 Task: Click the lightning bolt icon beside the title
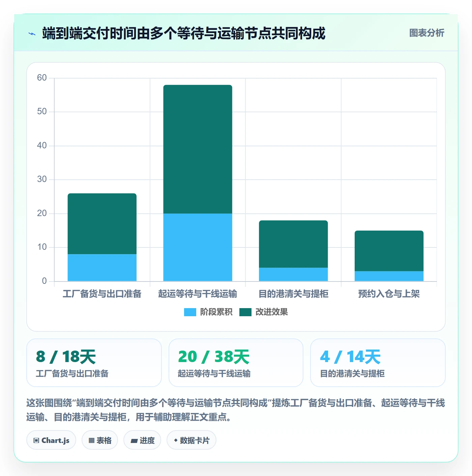coord(32,34)
